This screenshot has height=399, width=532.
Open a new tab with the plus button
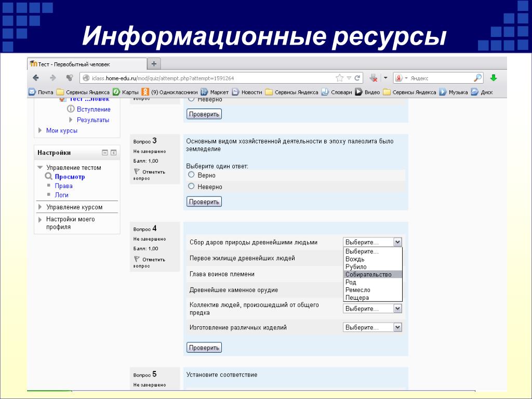(x=154, y=64)
